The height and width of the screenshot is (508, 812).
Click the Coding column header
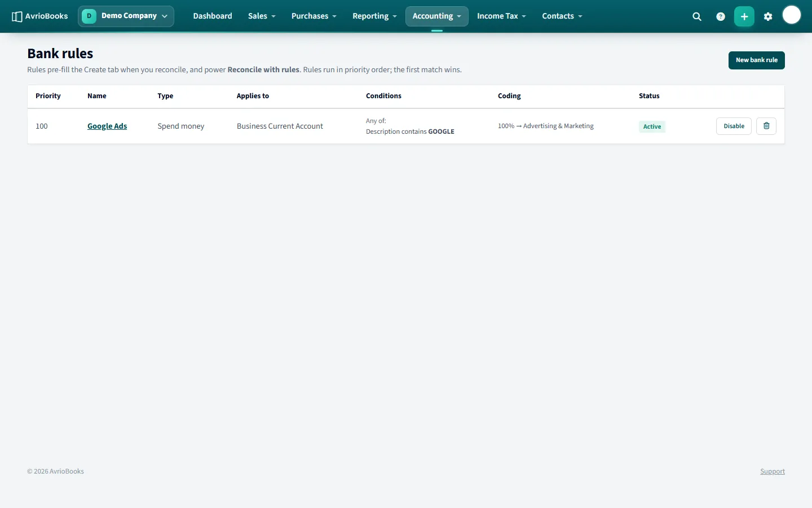[x=509, y=96]
